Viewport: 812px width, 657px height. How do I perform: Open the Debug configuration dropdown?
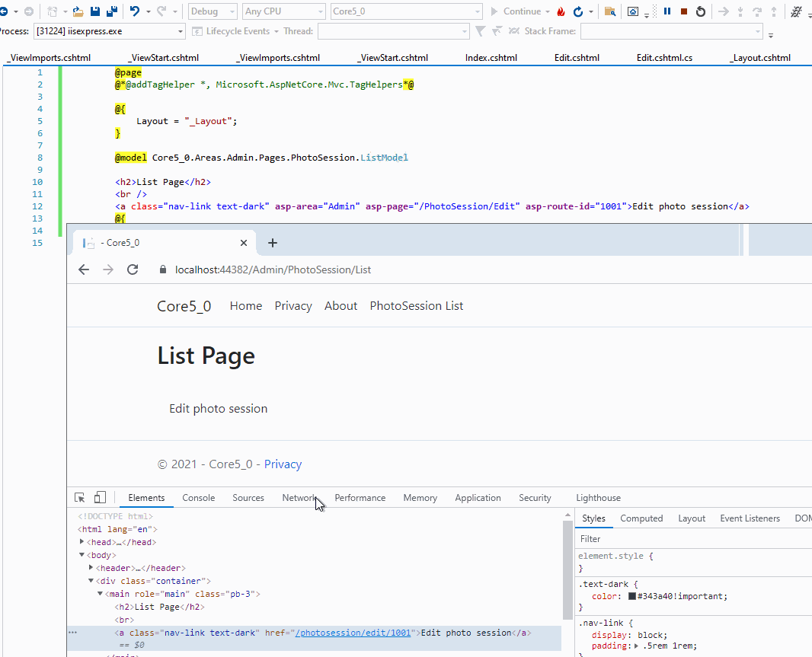coord(213,11)
